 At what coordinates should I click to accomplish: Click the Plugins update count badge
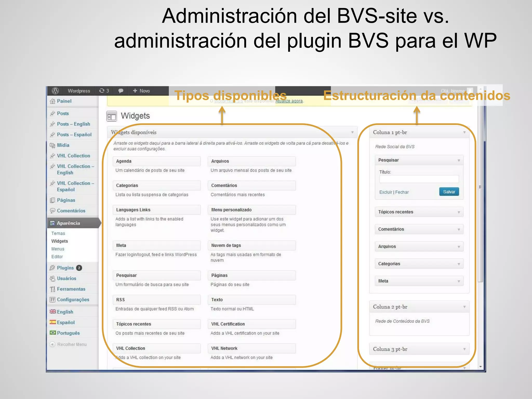[79, 268]
